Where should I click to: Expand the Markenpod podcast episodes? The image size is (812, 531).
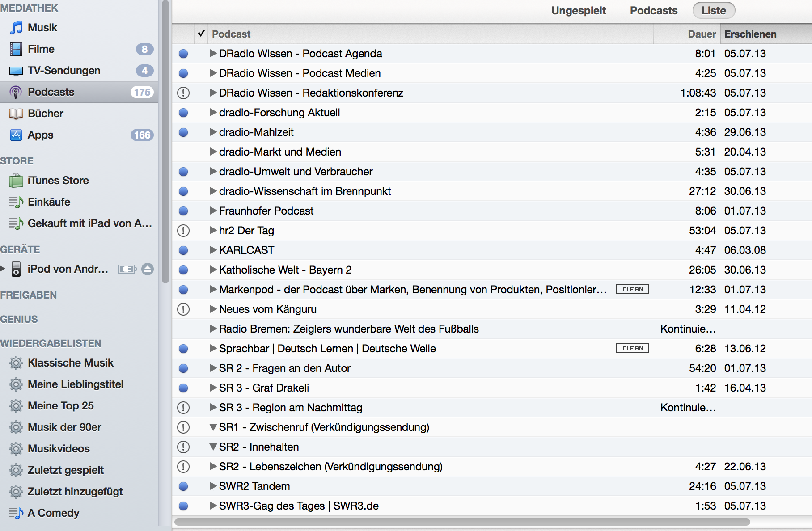coord(213,290)
